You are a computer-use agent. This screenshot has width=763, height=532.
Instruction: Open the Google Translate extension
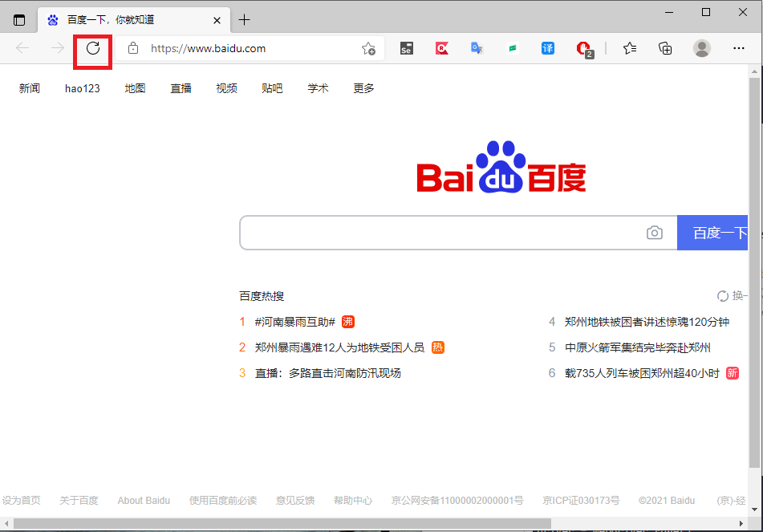pos(477,48)
